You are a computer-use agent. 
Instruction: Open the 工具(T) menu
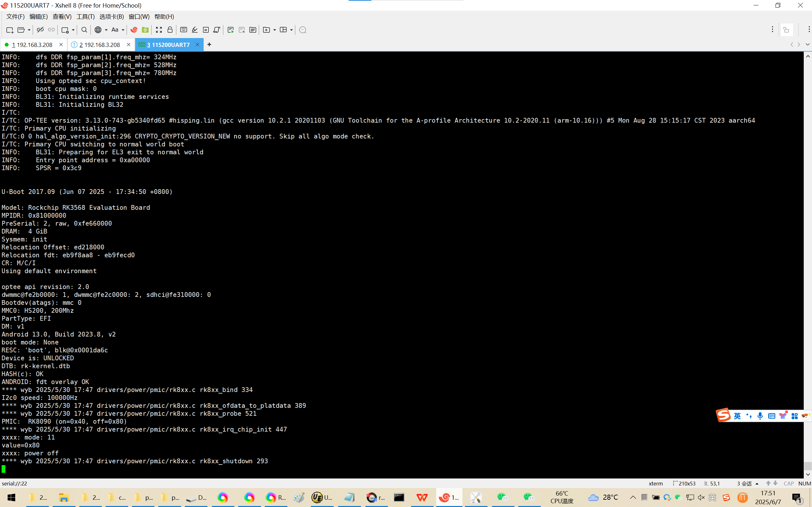point(85,16)
